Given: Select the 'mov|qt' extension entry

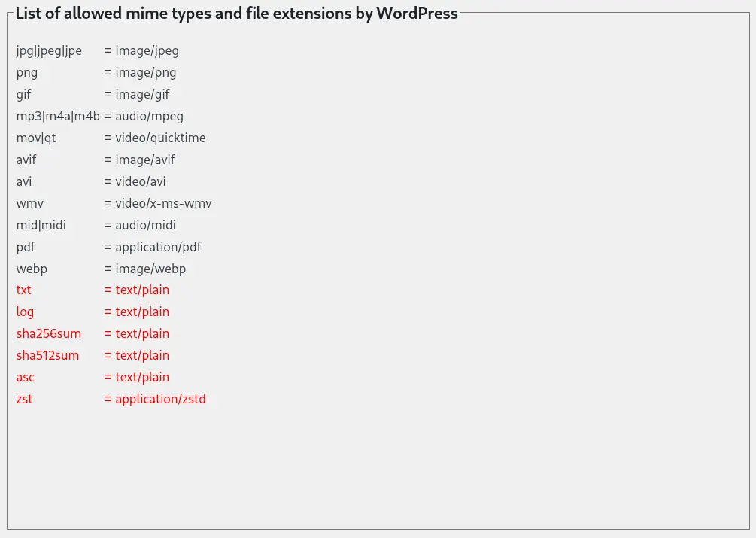Looking at the screenshot, I should click(36, 138).
